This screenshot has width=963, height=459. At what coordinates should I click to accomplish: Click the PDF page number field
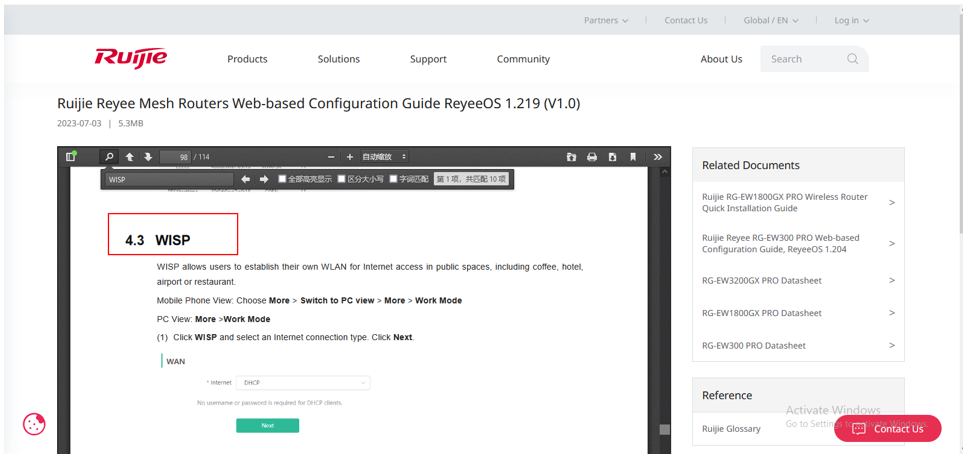click(x=176, y=157)
